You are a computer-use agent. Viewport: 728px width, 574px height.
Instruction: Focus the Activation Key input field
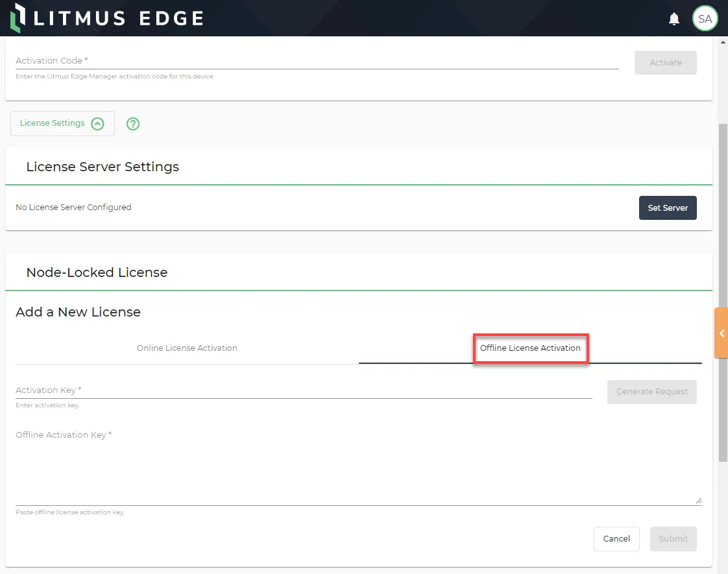(x=304, y=390)
